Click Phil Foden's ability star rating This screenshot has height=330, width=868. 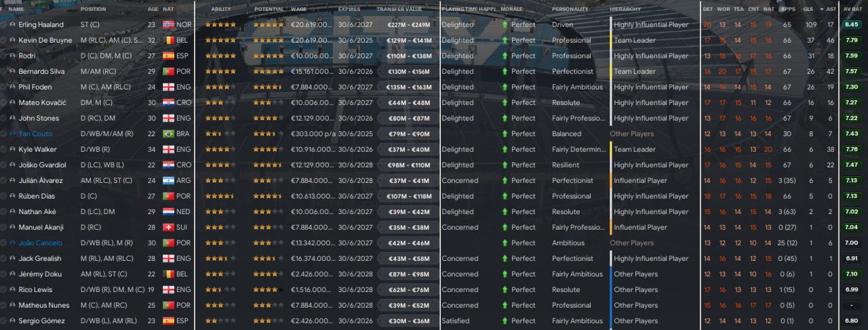click(x=221, y=87)
